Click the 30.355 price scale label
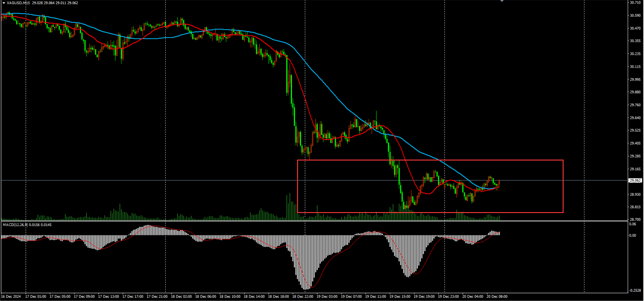Viewport: 644px width, 301px height. tap(635, 41)
